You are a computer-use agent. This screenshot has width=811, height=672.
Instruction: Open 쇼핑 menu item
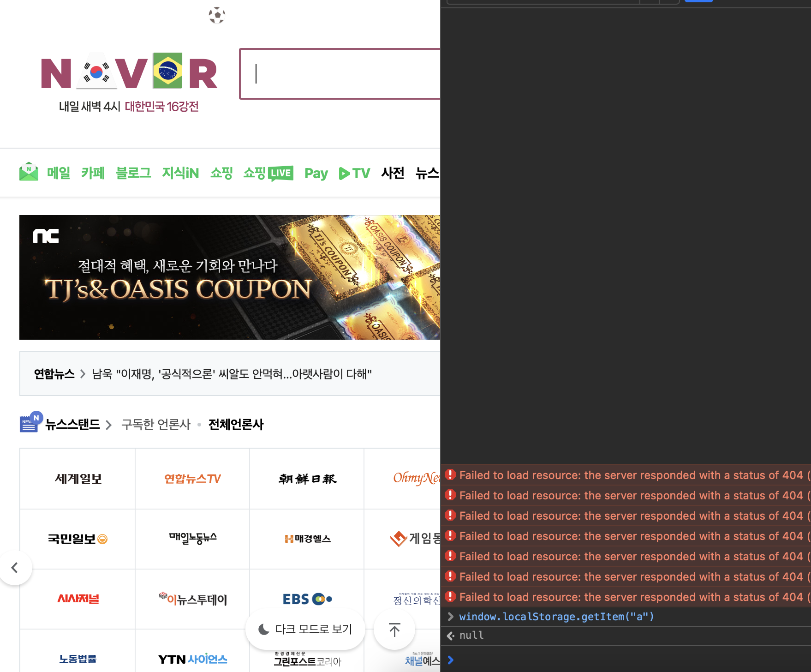point(221,173)
